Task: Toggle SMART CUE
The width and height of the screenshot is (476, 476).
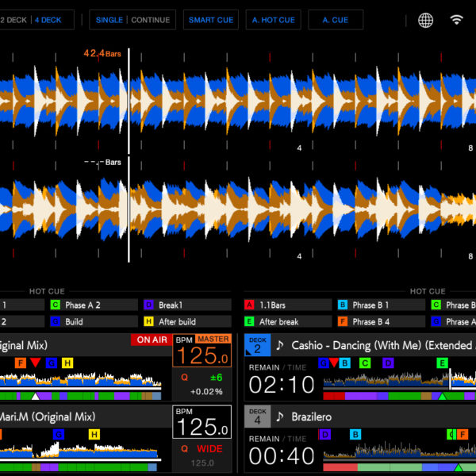Action: click(x=211, y=20)
